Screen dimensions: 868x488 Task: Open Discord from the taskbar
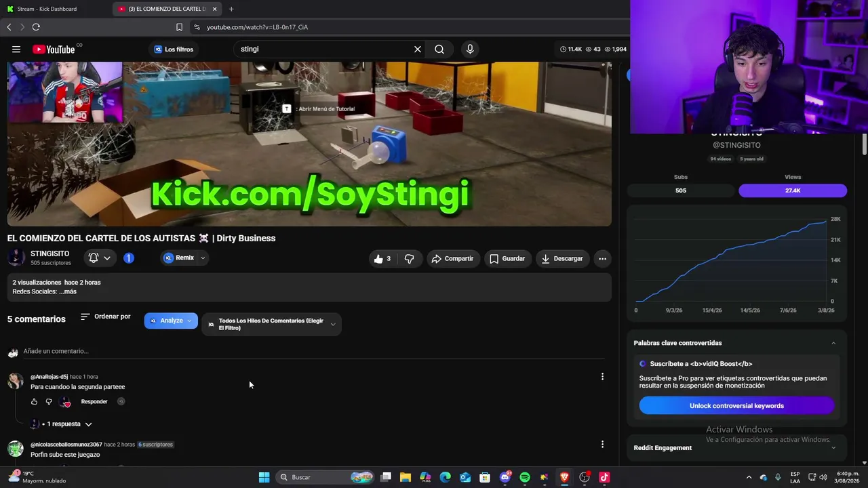505,477
